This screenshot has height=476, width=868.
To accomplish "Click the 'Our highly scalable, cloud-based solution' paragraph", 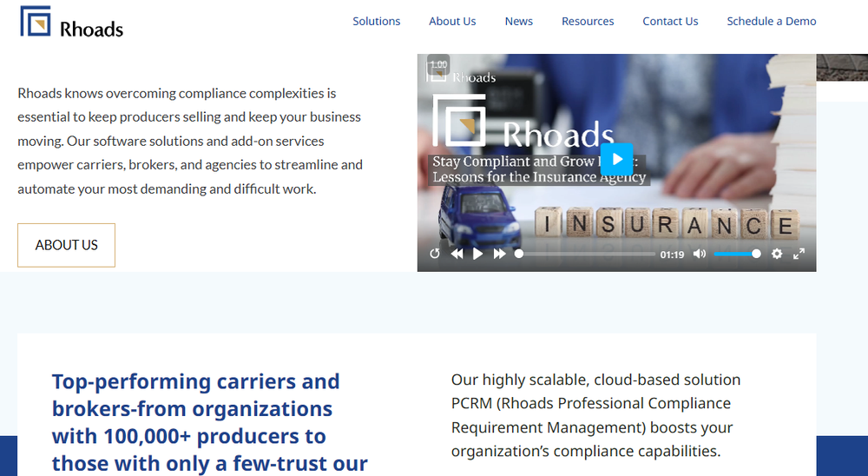I will pos(596,415).
